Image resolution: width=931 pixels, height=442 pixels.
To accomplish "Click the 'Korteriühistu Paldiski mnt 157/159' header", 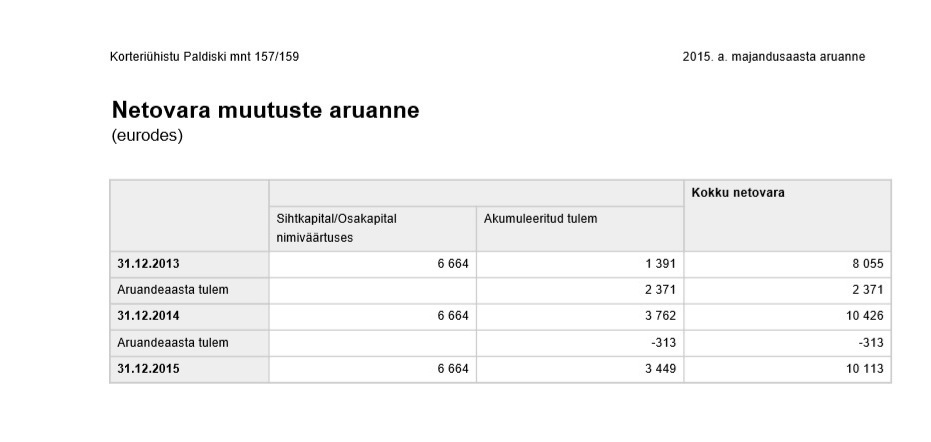I will [x=204, y=56].
